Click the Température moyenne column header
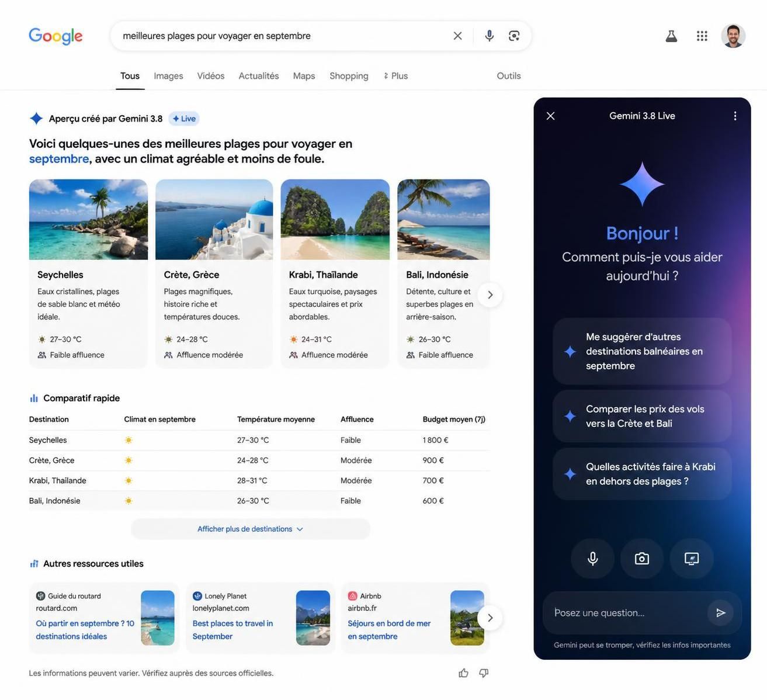767x700 pixels. click(x=276, y=420)
